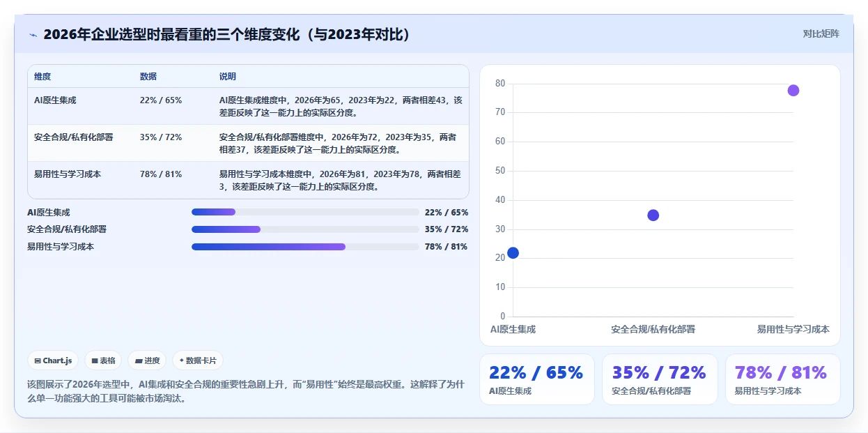Click the blue chart point for AI原生集成

[513, 252]
